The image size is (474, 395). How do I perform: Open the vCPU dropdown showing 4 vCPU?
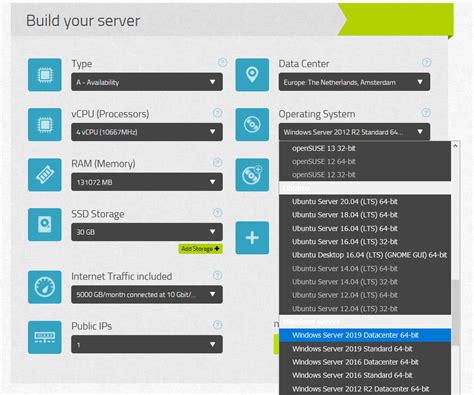pyautogui.click(x=147, y=132)
